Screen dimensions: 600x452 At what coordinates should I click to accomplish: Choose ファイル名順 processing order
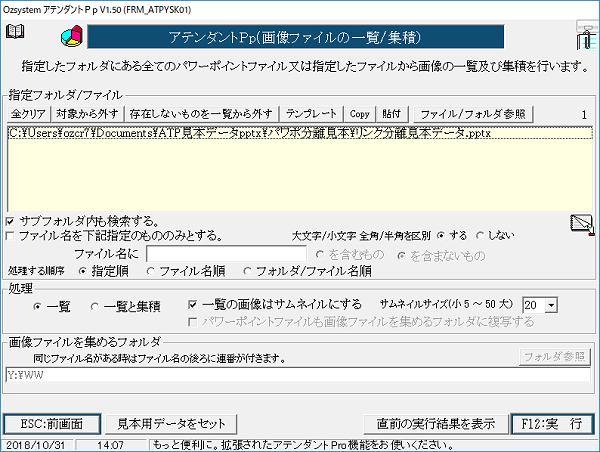(150, 271)
